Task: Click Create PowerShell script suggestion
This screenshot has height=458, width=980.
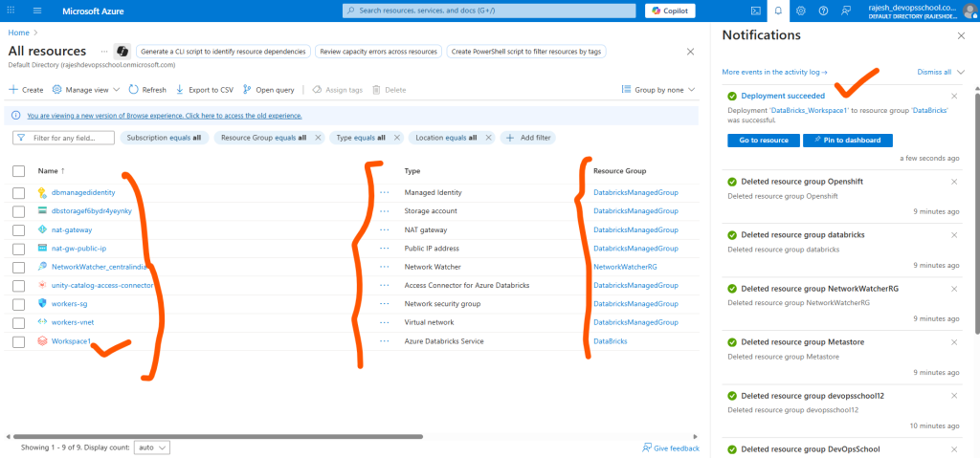Action: click(526, 52)
